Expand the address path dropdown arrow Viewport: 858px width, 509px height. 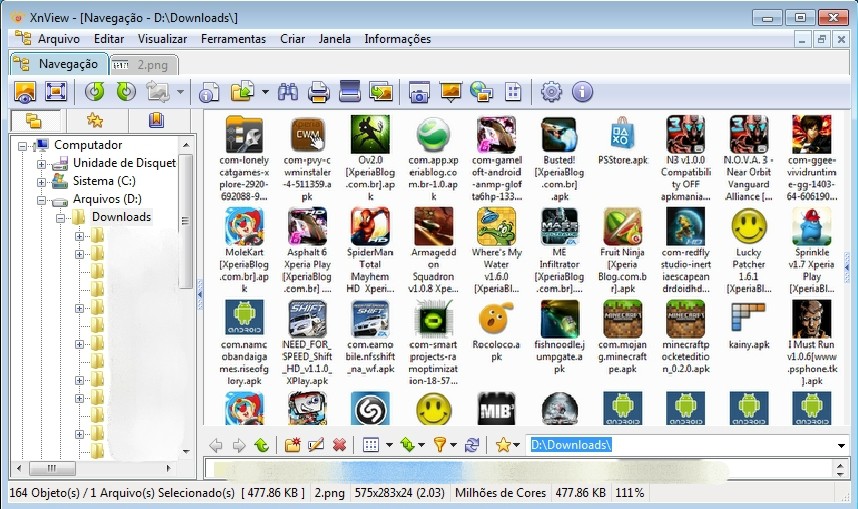coord(841,446)
